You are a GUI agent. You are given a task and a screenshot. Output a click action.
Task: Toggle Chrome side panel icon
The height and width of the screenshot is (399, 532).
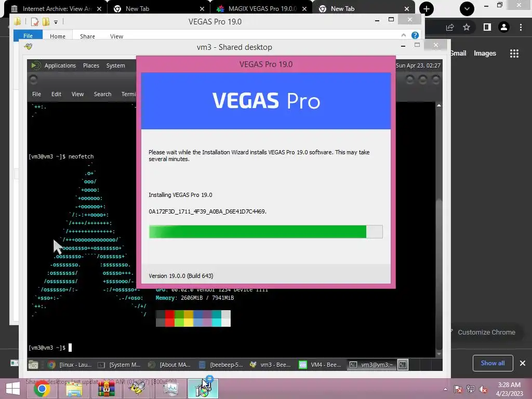[487, 27]
